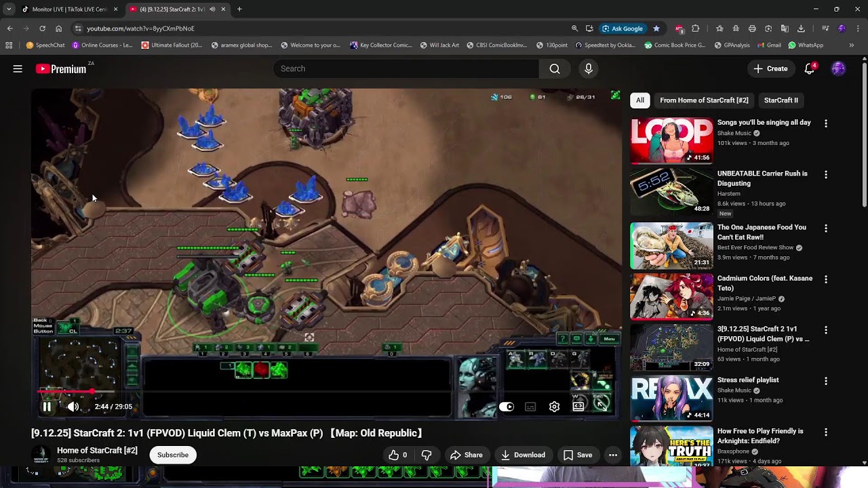The image size is (868, 488).
Task: Open the extensions puzzle icon
Action: (695, 28)
